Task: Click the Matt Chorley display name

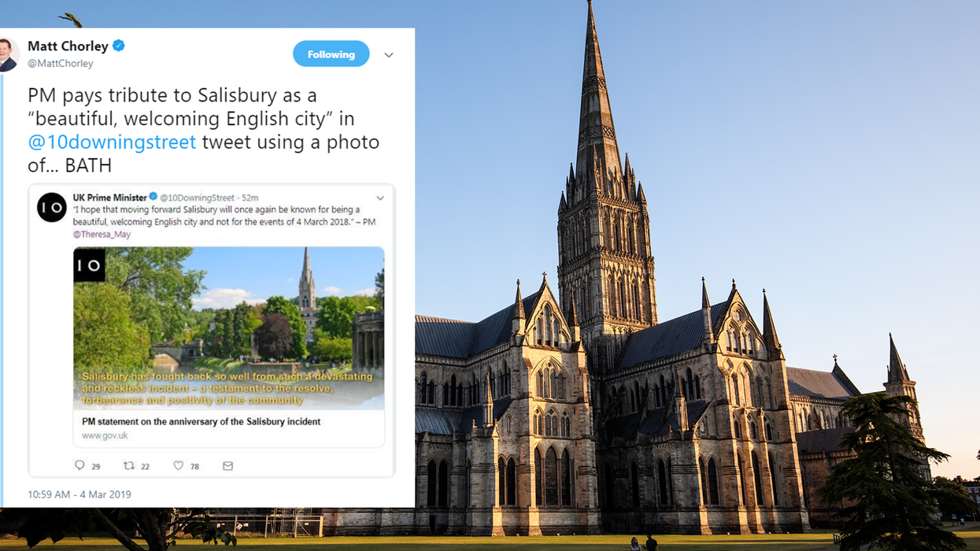Action: click(x=68, y=46)
